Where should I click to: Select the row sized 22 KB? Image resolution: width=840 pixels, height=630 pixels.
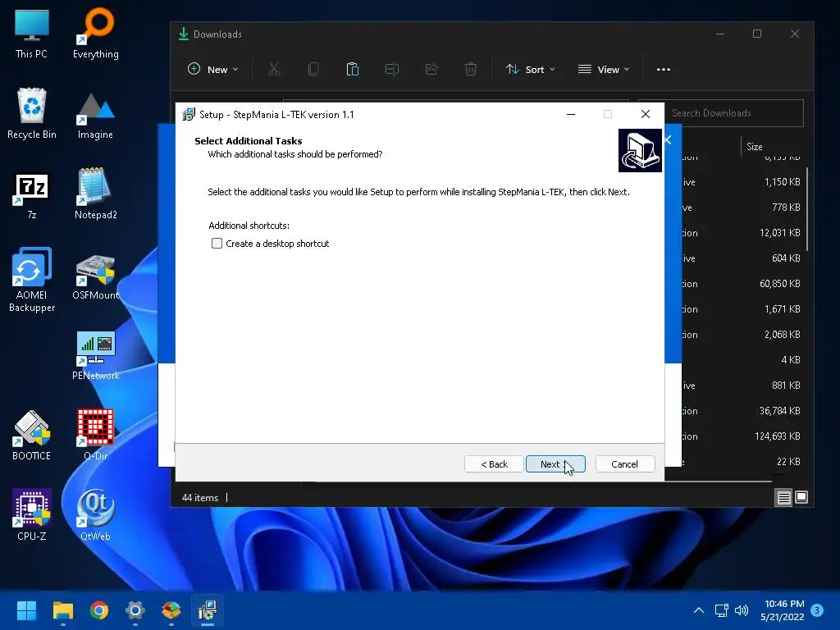pos(742,462)
